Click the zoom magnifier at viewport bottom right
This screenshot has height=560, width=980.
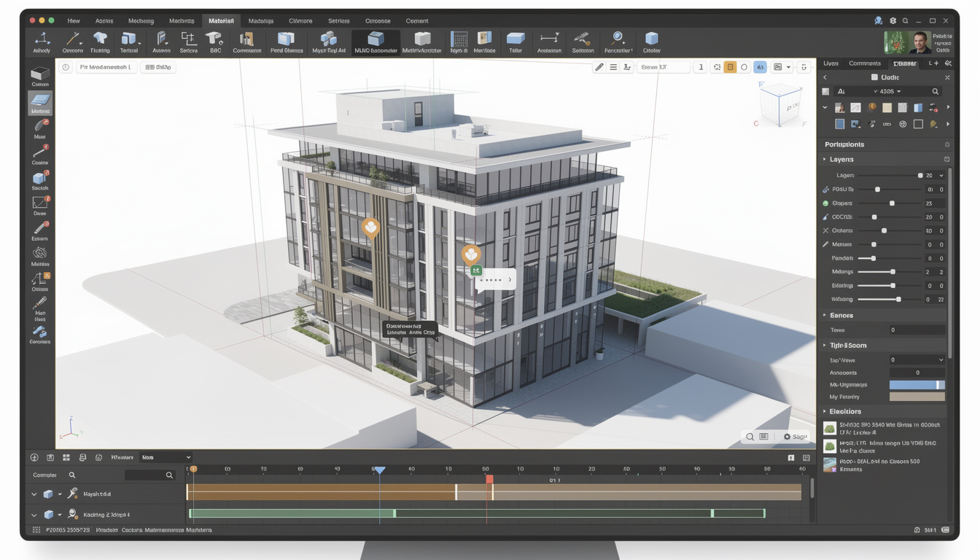750,437
